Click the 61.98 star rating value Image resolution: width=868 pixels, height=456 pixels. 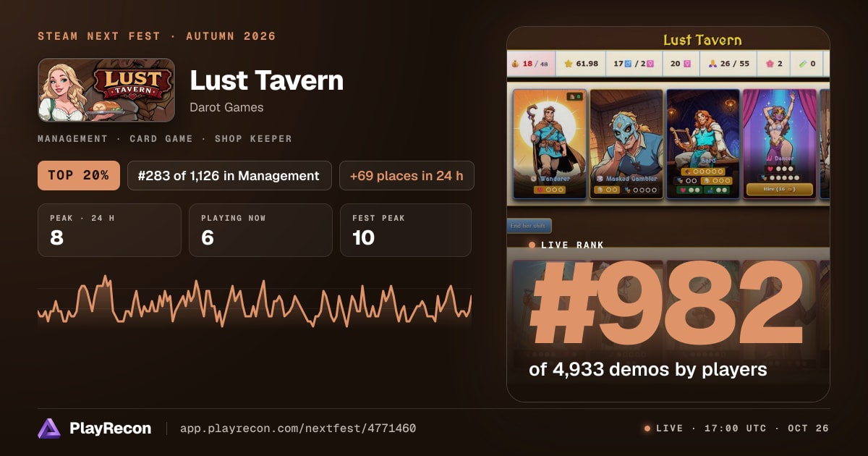click(x=587, y=64)
